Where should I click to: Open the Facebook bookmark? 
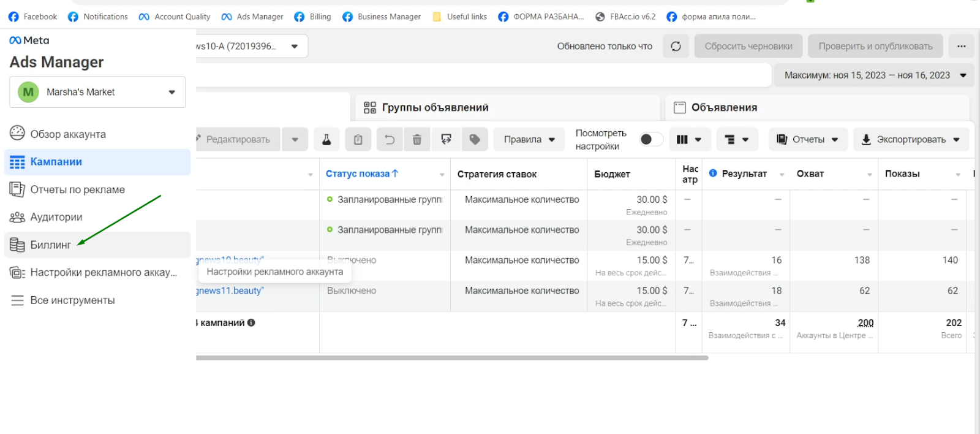coord(32,17)
